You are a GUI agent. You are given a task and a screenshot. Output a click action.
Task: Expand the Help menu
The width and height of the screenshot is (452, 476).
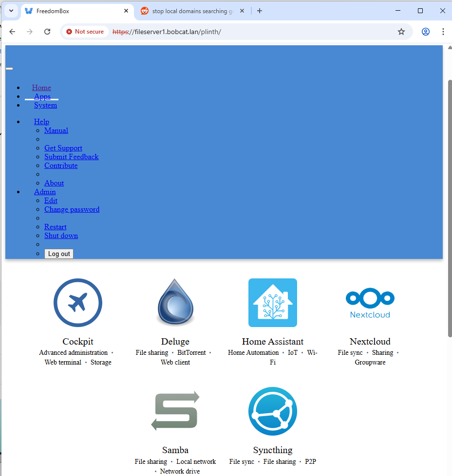coord(41,122)
